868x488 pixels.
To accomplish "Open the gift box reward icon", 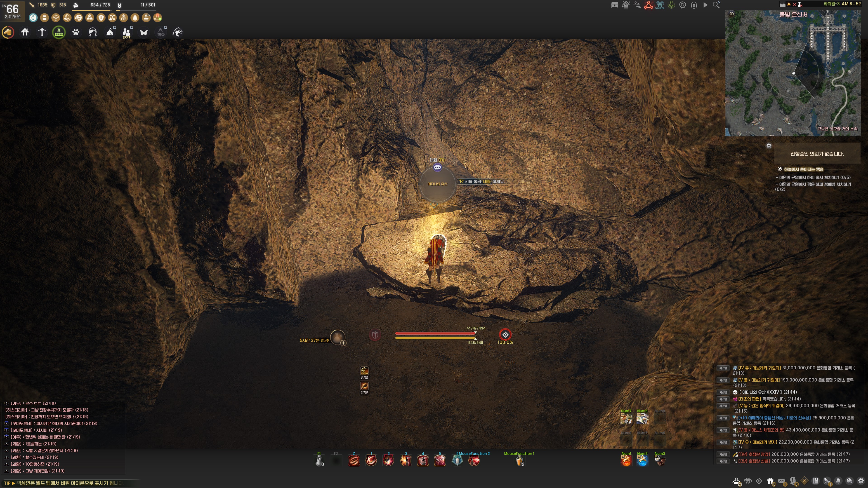I will pos(770,481).
